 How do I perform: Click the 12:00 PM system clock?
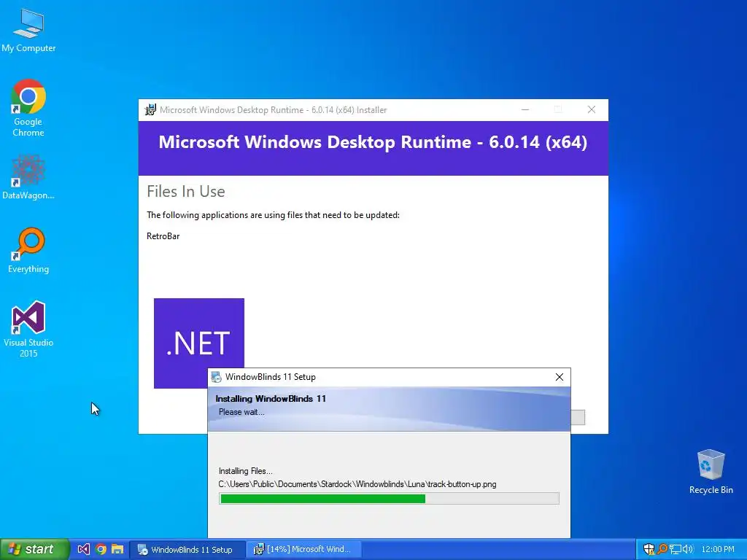(x=718, y=549)
